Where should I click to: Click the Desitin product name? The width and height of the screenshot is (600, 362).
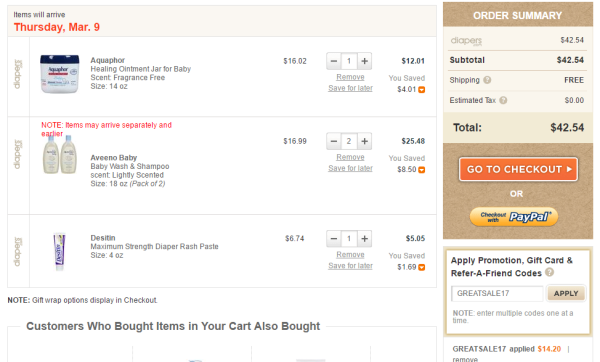pos(103,238)
